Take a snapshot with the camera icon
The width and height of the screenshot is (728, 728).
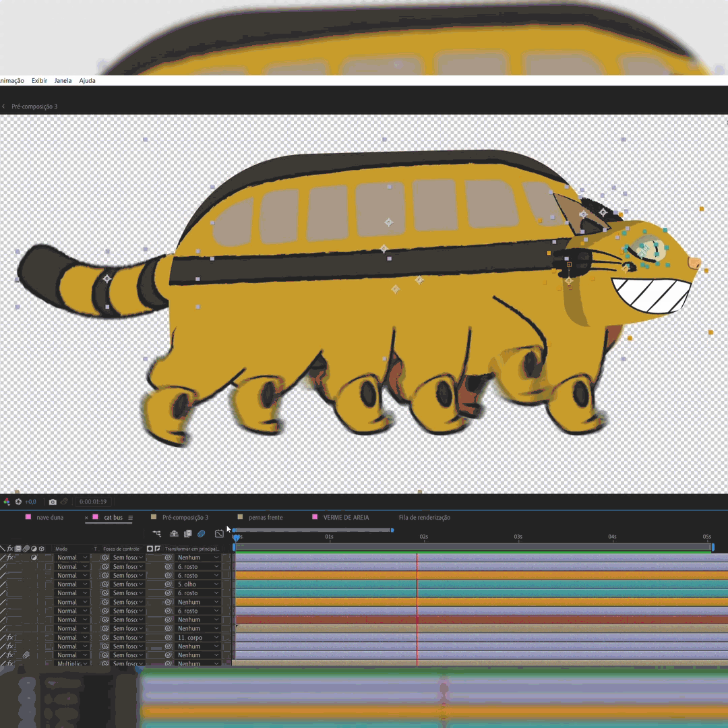pyautogui.click(x=53, y=502)
